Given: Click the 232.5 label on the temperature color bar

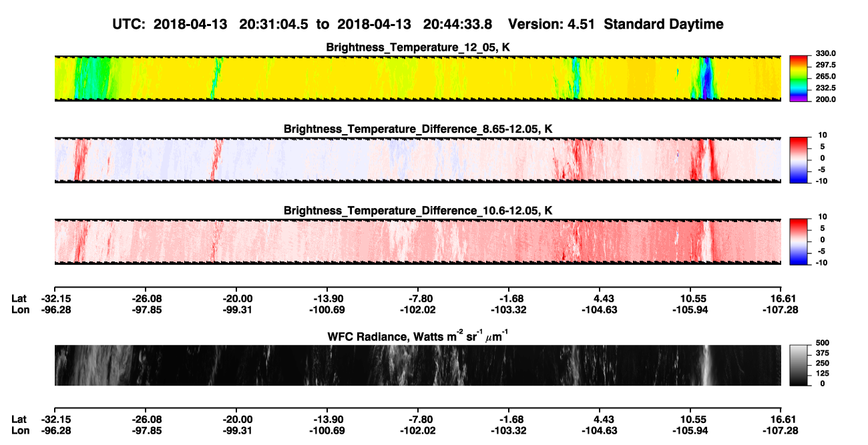Looking at the screenshot, I should (826, 88).
